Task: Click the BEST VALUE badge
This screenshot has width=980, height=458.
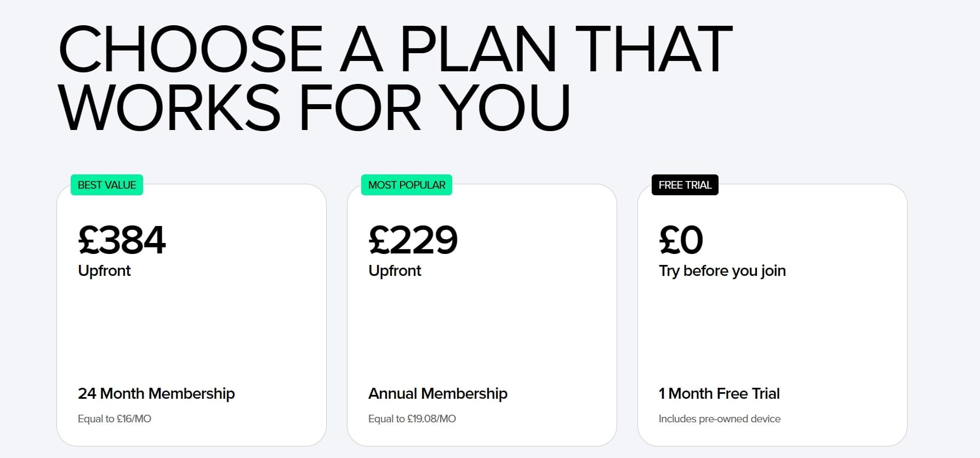Action: click(x=106, y=185)
